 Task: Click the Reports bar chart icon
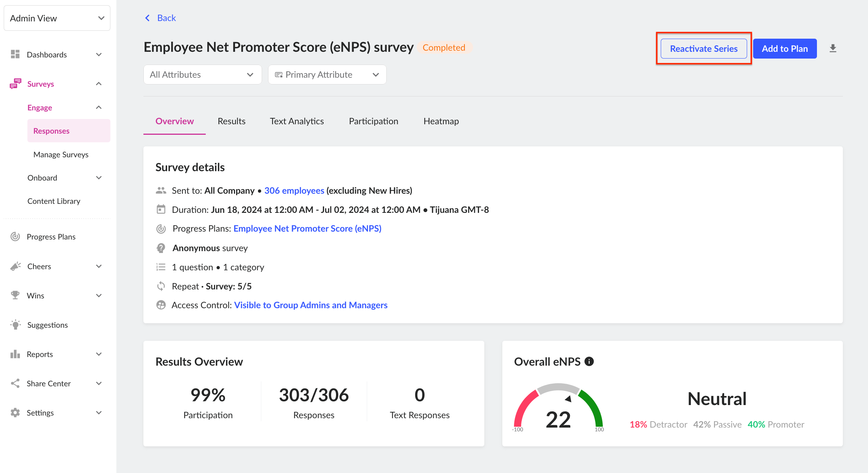click(15, 354)
